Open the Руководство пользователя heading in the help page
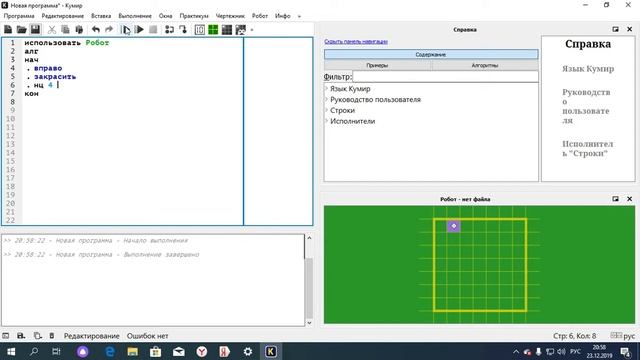The image size is (640, 360). 586,106
